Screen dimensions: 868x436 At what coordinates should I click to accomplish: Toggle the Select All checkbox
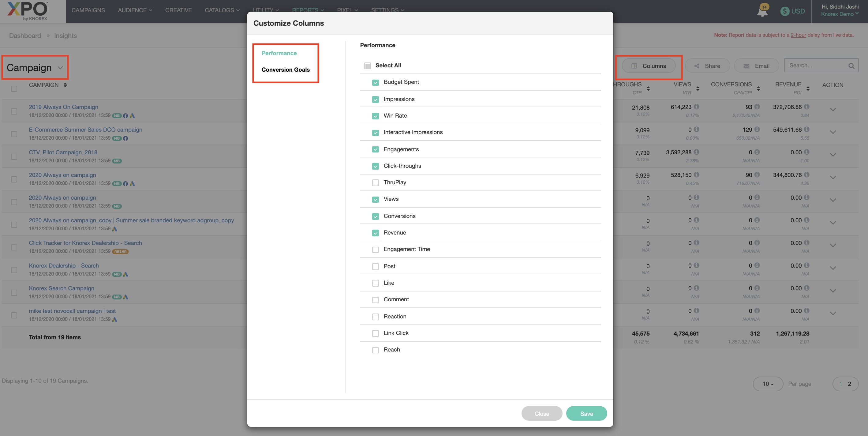click(x=368, y=66)
